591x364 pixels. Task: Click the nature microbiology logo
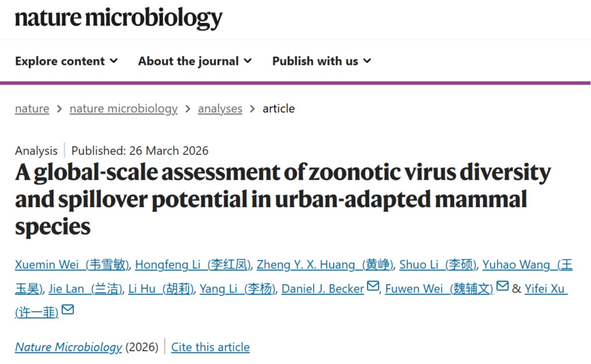point(119,19)
